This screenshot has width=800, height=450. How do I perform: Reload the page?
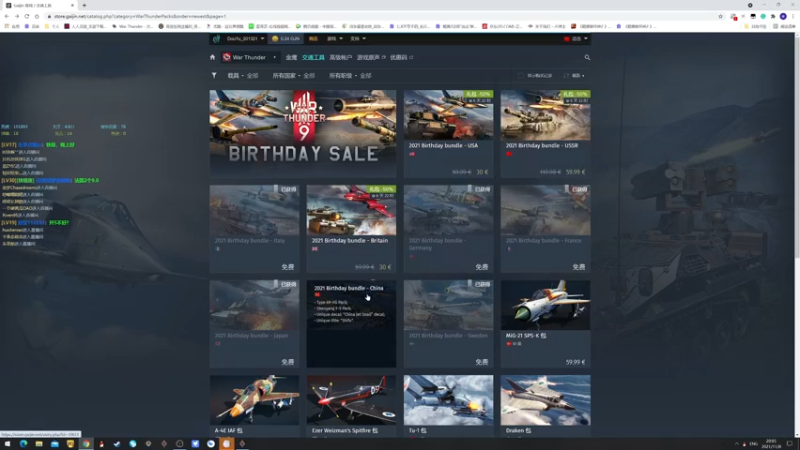click(x=27, y=16)
